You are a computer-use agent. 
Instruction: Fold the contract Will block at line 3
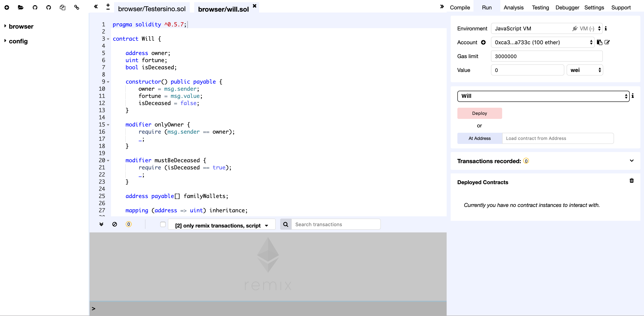click(x=108, y=39)
